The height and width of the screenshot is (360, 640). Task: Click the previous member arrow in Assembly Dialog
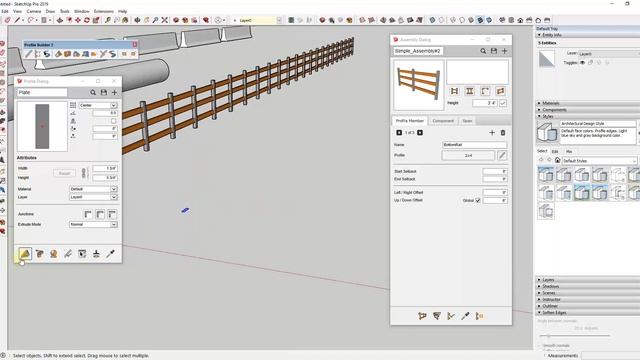pos(399,133)
